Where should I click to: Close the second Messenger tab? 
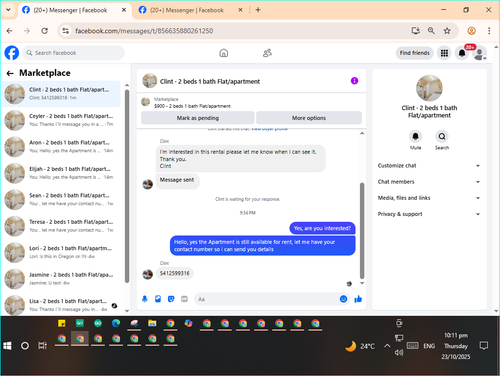(x=240, y=10)
